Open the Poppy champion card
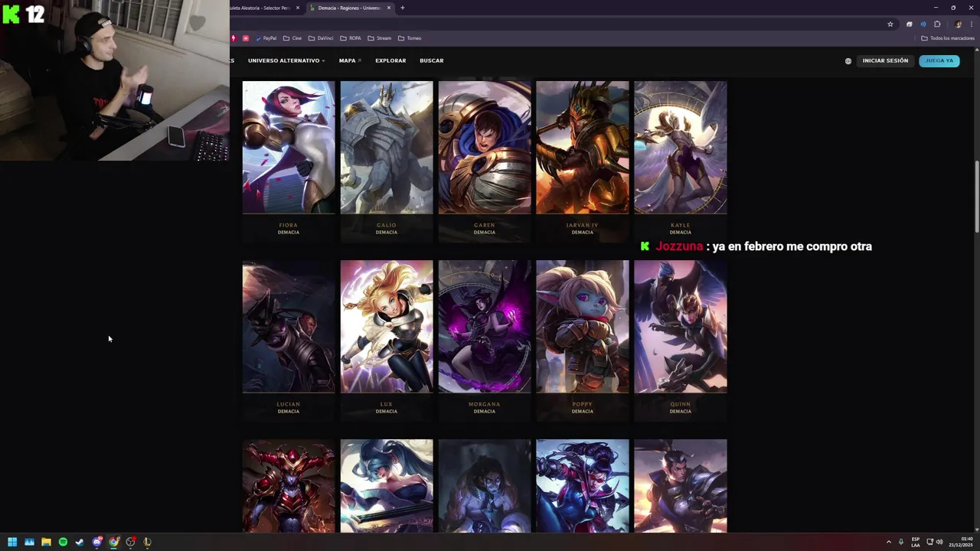The image size is (980, 551). [x=583, y=341]
